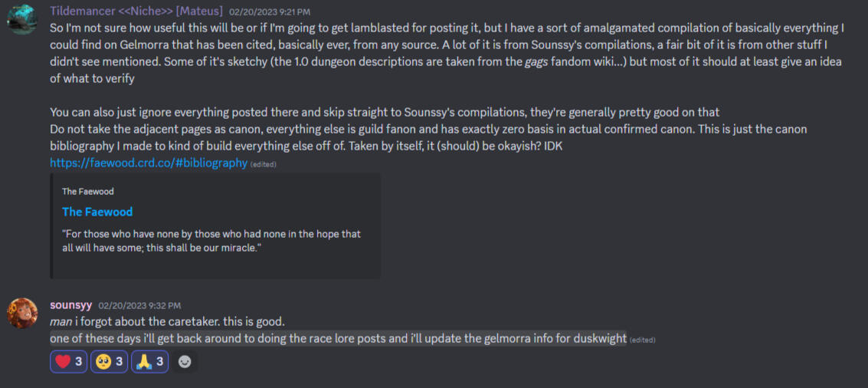The width and height of the screenshot is (868, 388).
Task: Click the embed quote starting "For those who have none"
Action: (211, 242)
